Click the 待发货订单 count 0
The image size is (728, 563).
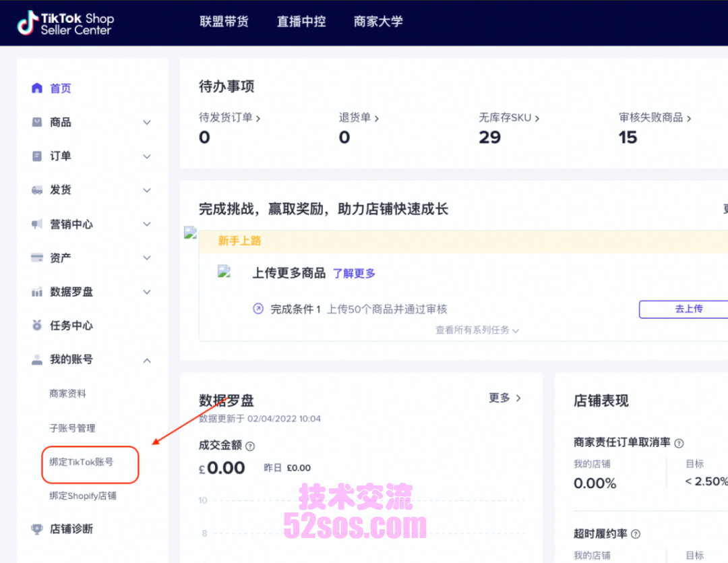pos(204,138)
